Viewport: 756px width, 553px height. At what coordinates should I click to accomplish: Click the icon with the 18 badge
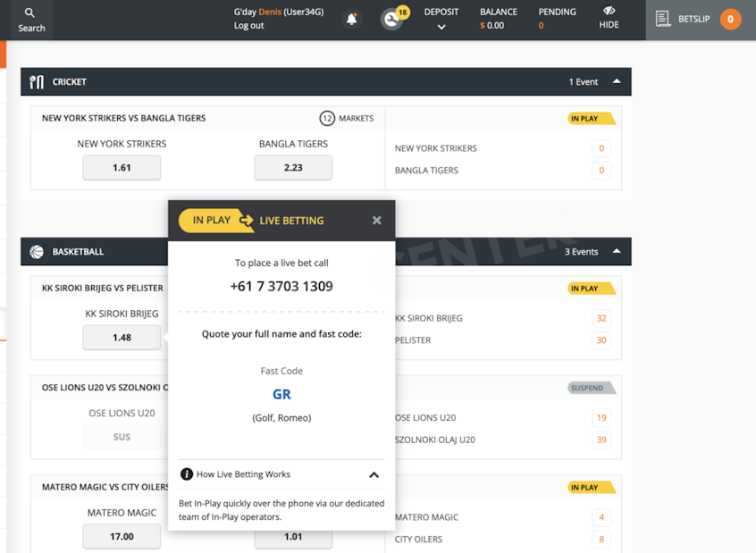coord(393,19)
